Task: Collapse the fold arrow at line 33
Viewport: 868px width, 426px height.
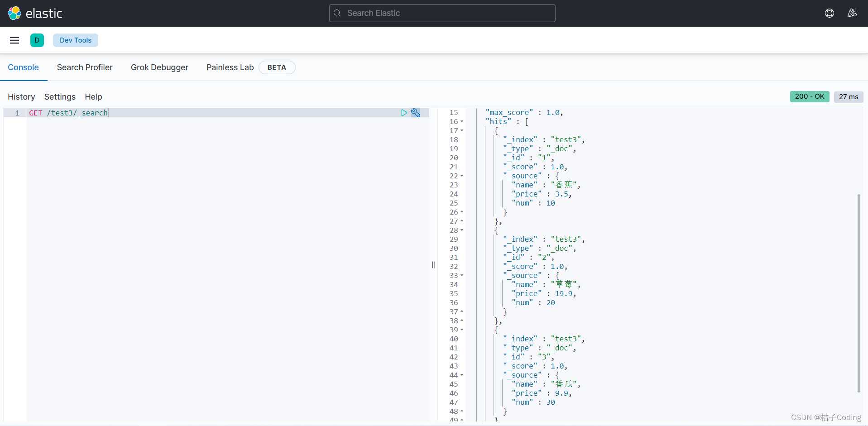Action: (462, 276)
